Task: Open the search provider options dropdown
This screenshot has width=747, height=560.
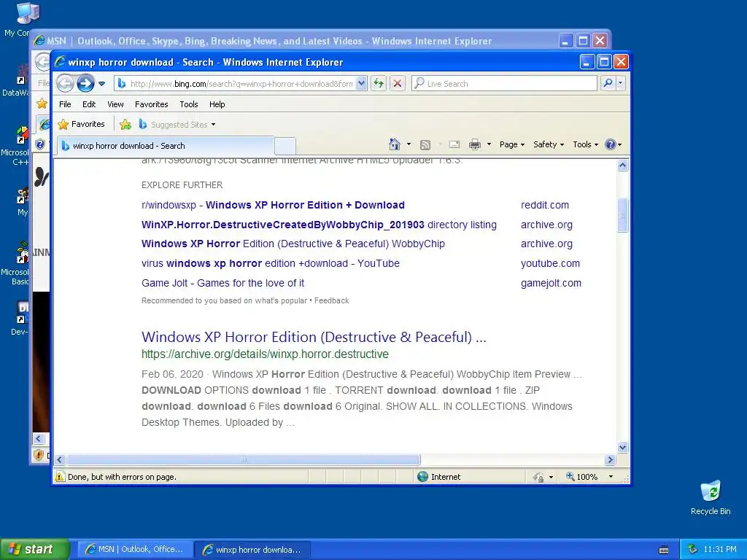Action: point(620,83)
